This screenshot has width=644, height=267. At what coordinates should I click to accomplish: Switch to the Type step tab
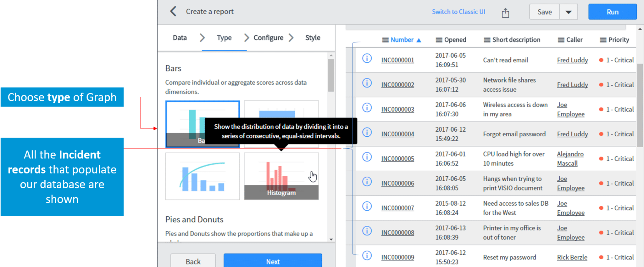click(224, 38)
